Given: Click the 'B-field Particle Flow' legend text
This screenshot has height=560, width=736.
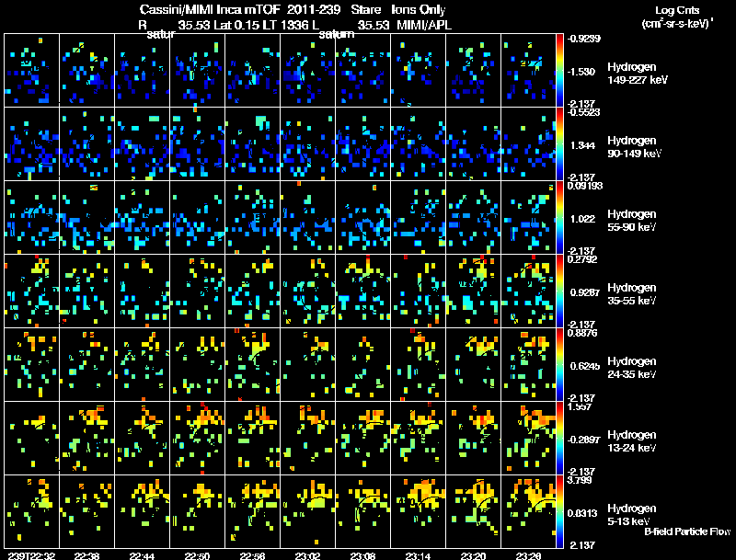Looking at the screenshot, I should pyautogui.click(x=687, y=531).
